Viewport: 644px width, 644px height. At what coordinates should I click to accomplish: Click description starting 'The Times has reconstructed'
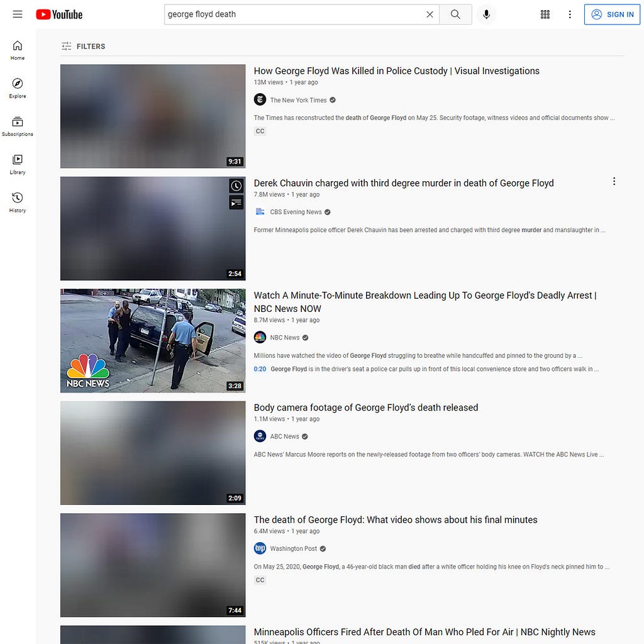(x=434, y=118)
